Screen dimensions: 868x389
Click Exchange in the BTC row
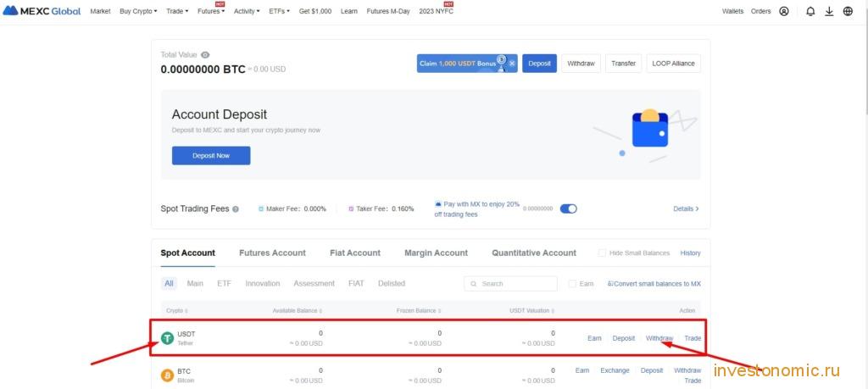coord(615,370)
